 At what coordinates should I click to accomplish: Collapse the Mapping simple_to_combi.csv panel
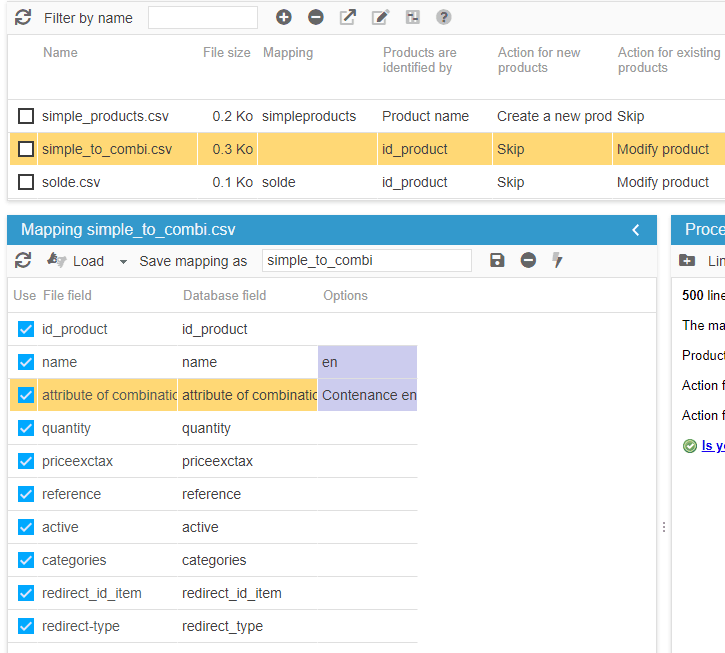tap(636, 230)
